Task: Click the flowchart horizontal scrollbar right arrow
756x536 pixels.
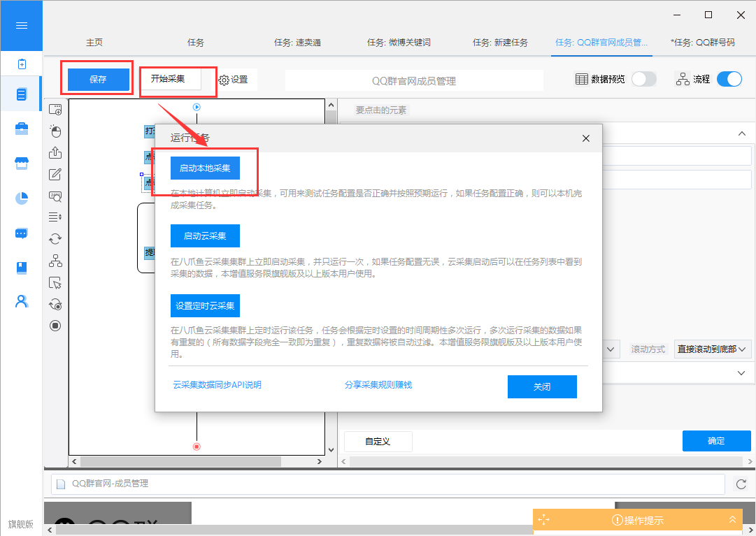Action: point(319,461)
